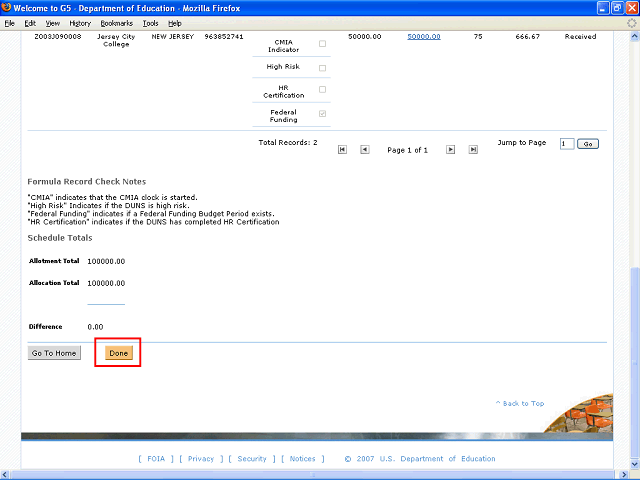The height and width of the screenshot is (480, 640).
Task: Select the 666.67 value cell
Action: [527, 36]
